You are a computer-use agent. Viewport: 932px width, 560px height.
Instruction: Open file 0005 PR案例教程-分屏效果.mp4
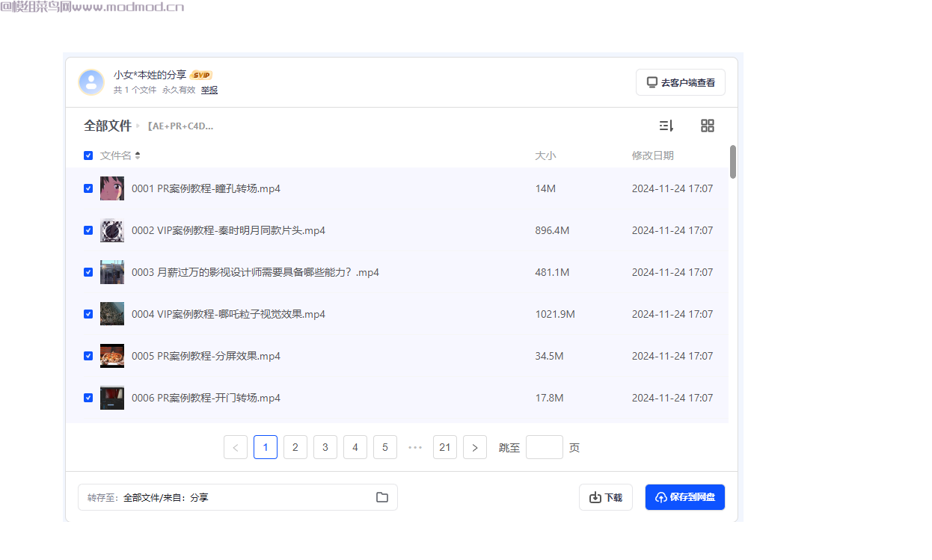[x=206, y=356]
